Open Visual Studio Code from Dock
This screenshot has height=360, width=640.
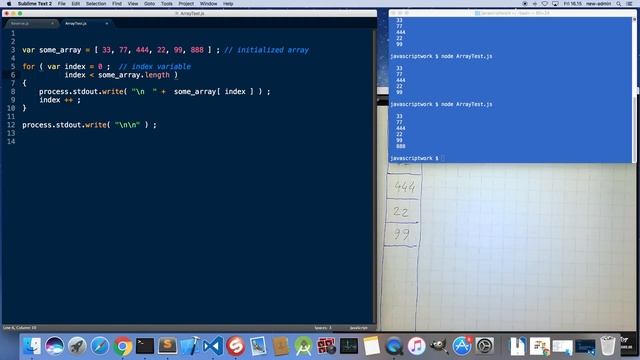click(x=213, y=346)
